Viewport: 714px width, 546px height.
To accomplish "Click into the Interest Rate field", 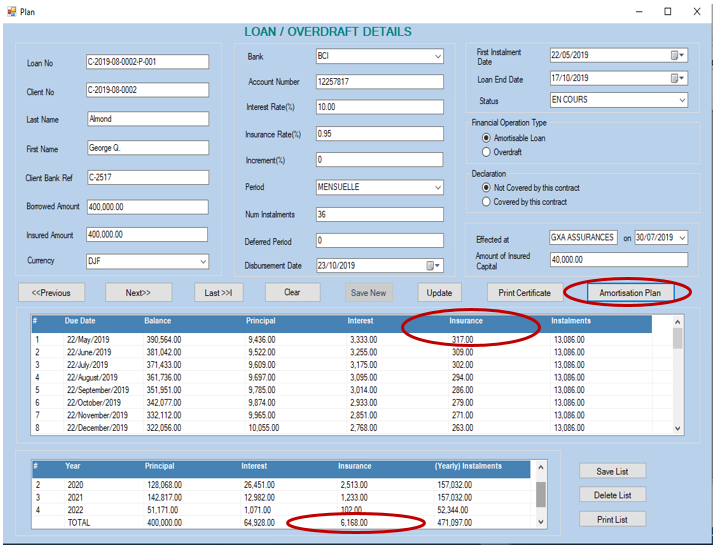I will click(x=378, y=107).
